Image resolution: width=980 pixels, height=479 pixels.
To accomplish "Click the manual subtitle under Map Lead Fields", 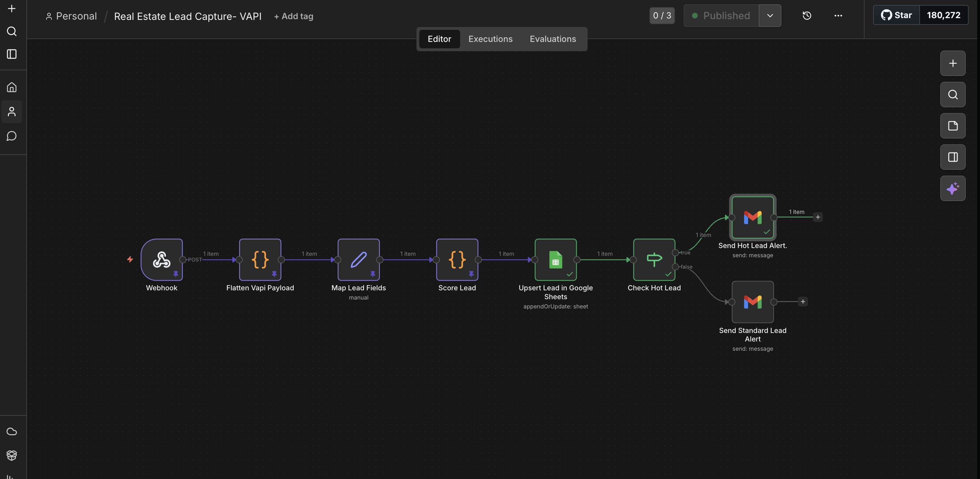I will [x=359, y=298].
